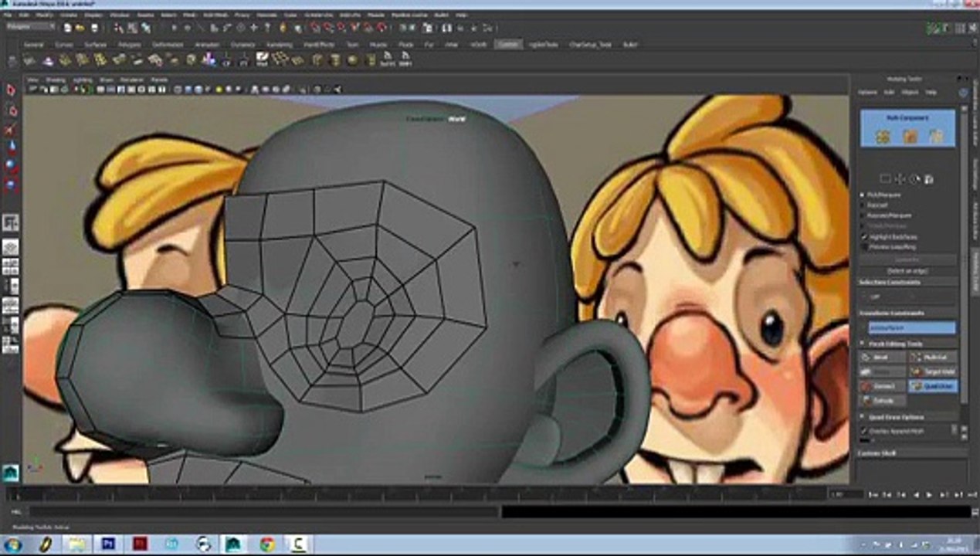Image resolution: width=980 pixels, height=556 pixels.
Task: Toggle the Preview Loop/Ring checkbox
Action: [864, 246]
